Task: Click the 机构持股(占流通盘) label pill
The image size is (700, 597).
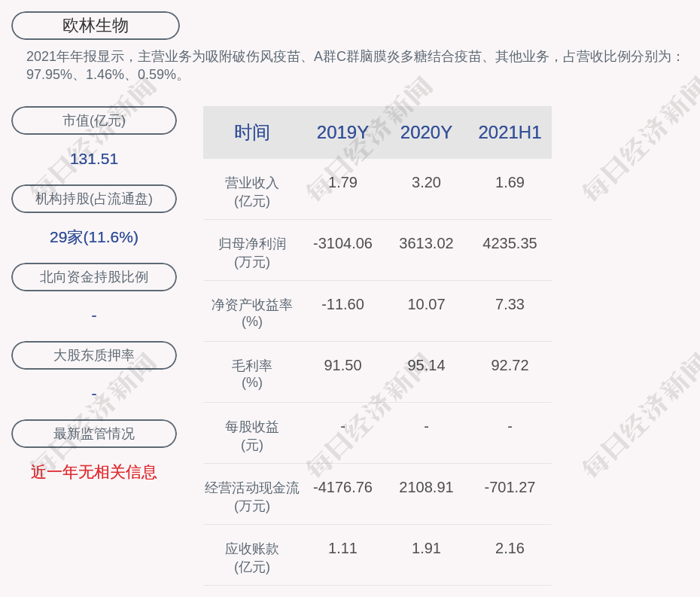Action: [x=94, y=199]
